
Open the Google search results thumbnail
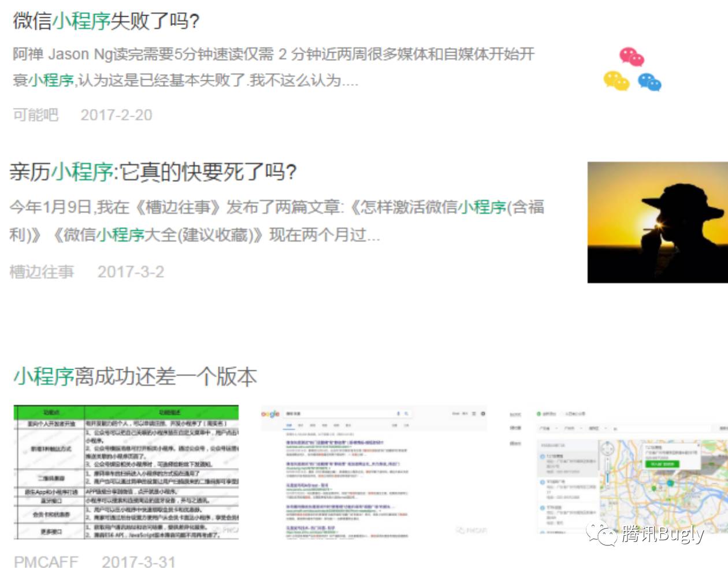[x=374, y=472]
